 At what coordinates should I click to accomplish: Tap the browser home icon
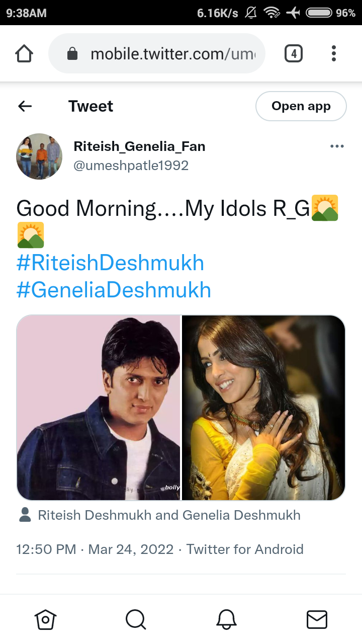(24, 53)
